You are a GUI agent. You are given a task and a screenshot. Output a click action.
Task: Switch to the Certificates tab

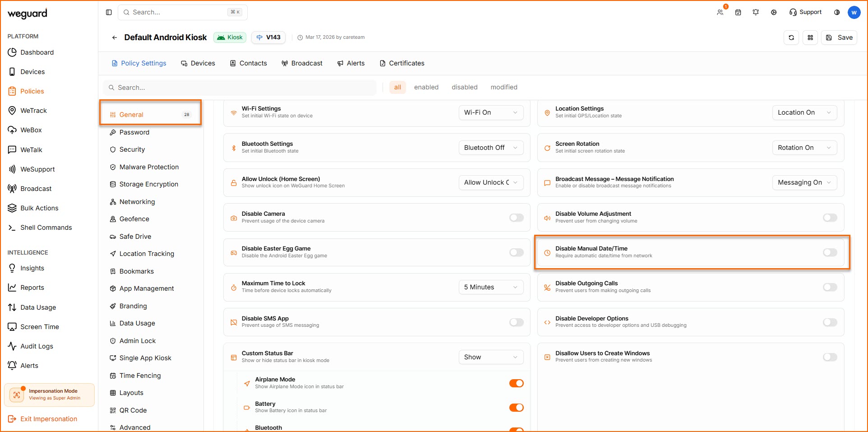click(x=402, y=63)
